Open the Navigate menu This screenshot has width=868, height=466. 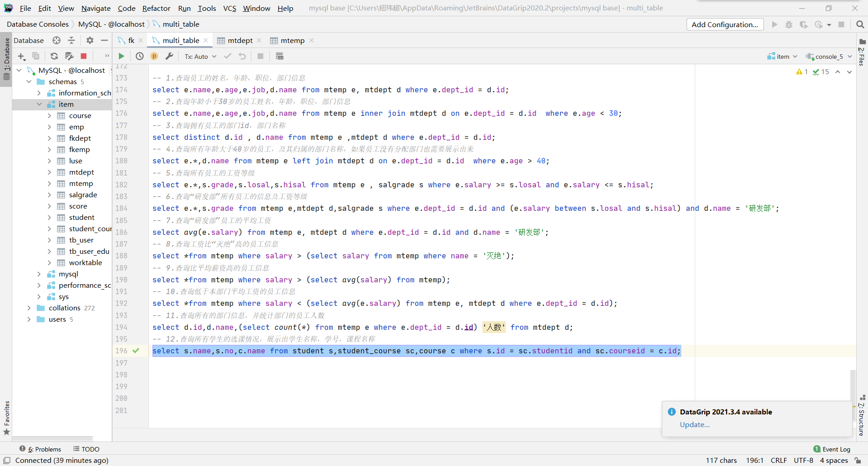point(96,8)
